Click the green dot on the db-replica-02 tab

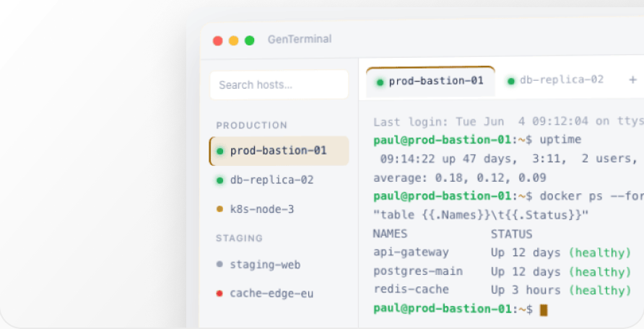[x=511, y=82]
